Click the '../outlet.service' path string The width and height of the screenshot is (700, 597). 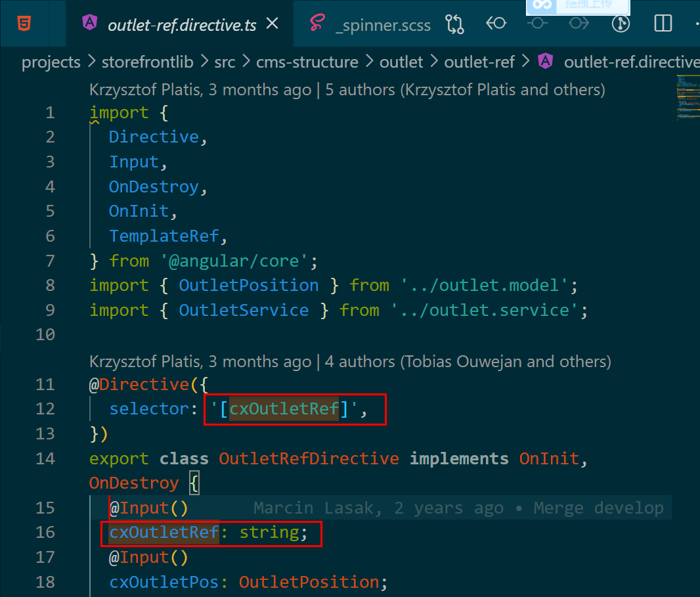[485, 311]
